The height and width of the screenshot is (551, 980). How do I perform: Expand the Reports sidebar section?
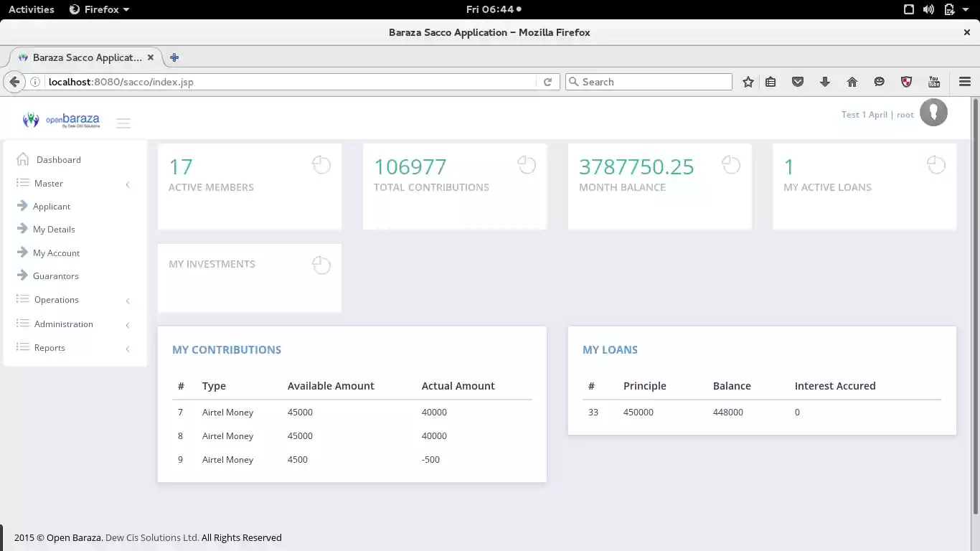tap(50, 348)
